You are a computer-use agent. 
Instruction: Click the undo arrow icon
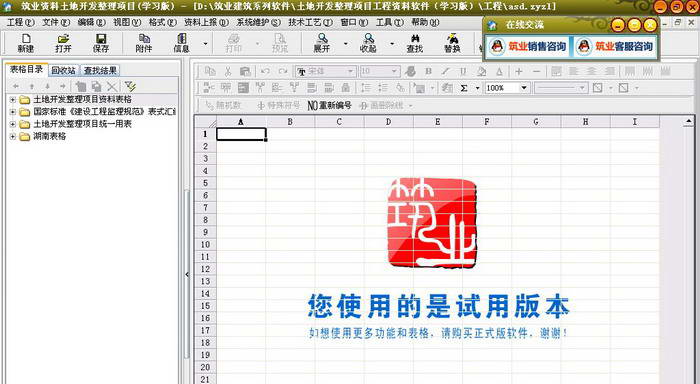[x=265, y=71]
